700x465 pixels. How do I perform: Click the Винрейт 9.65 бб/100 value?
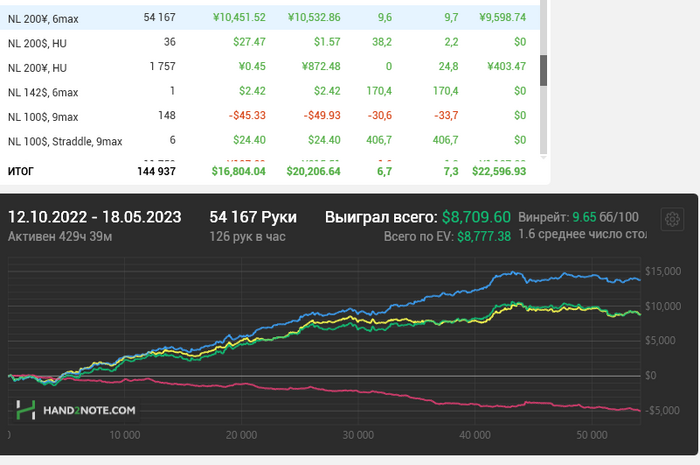click(x=605, y=217)
